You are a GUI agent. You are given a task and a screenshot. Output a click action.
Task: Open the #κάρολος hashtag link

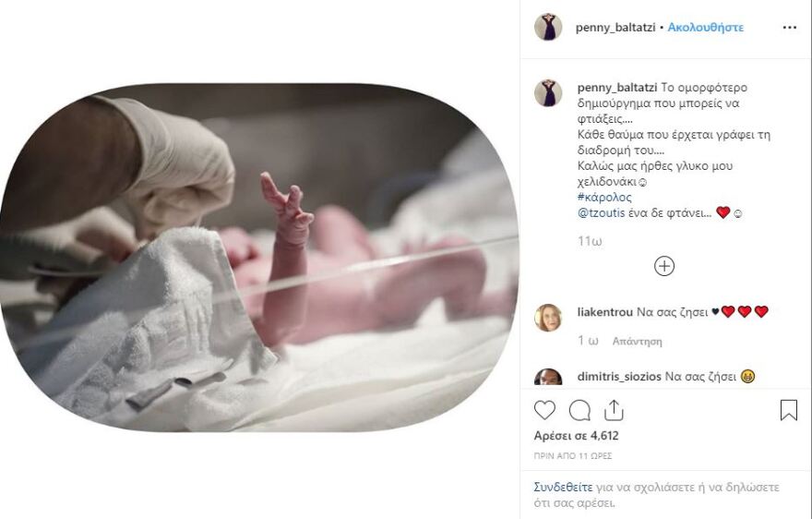pyautogui.click(x=604, y=197)
